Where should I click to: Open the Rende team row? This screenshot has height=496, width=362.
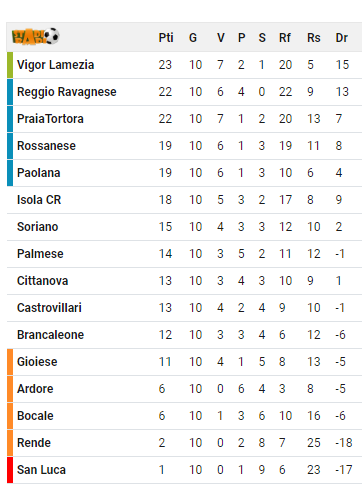click(x=184, y=443)
